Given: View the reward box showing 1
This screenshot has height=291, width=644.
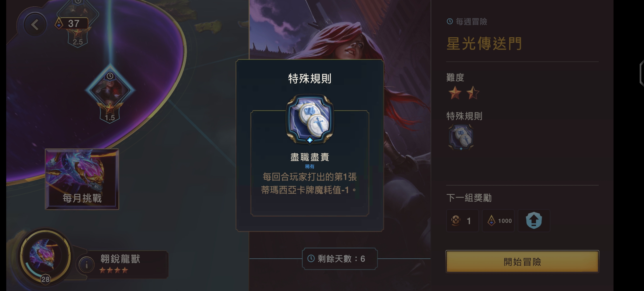Looking at the screenshot, I should pos(462,221).
